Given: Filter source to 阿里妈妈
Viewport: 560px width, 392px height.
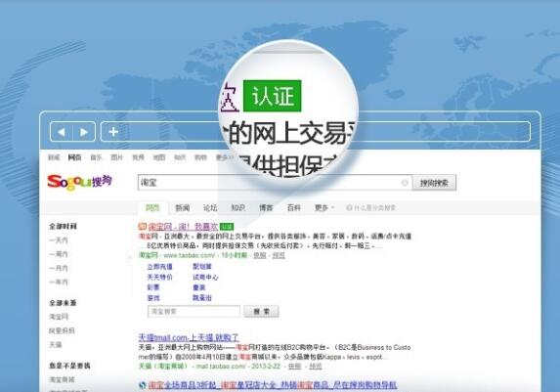Looking at the screenshot, I should [x=62, y=330].
